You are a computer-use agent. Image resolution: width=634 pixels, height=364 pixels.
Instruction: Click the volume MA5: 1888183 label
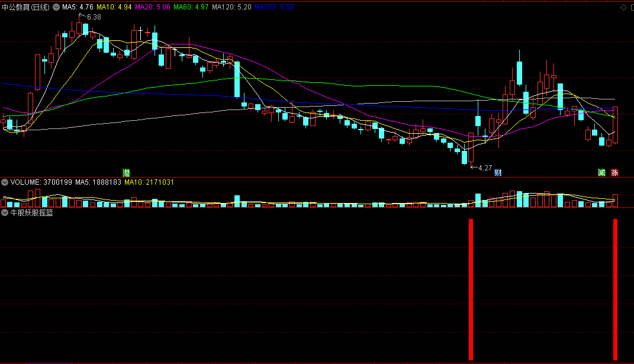[98, 182]
